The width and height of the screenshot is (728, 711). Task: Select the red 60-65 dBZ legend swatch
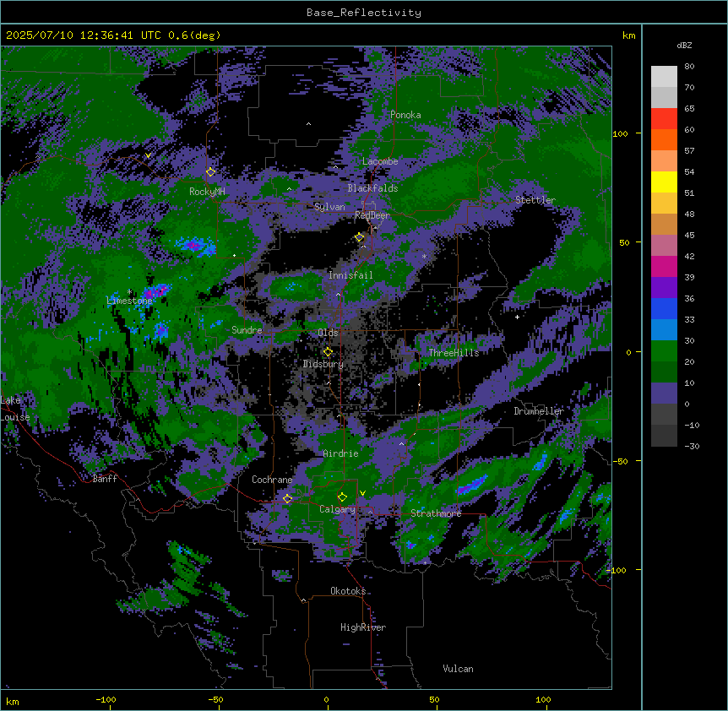tap(664, 119)
